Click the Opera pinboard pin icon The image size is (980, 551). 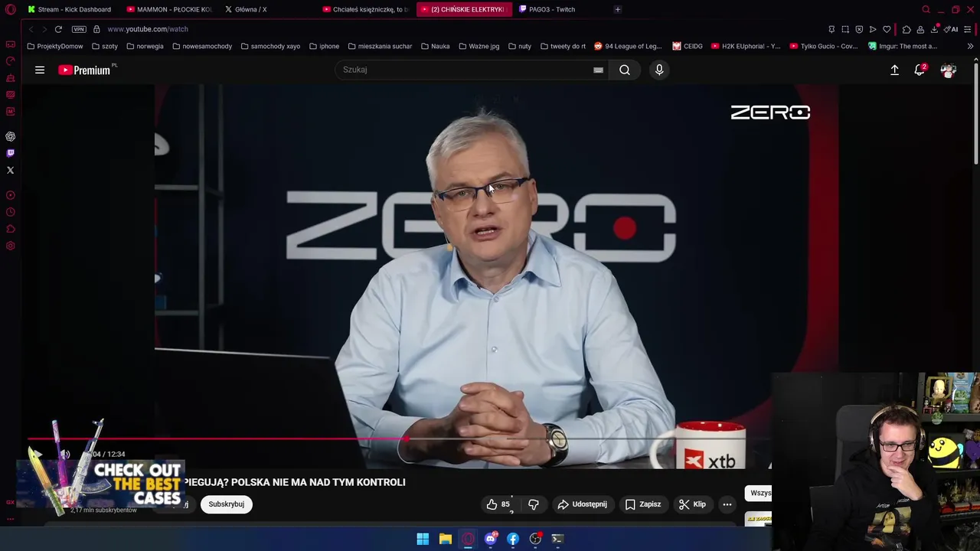(x=831, y=29)
